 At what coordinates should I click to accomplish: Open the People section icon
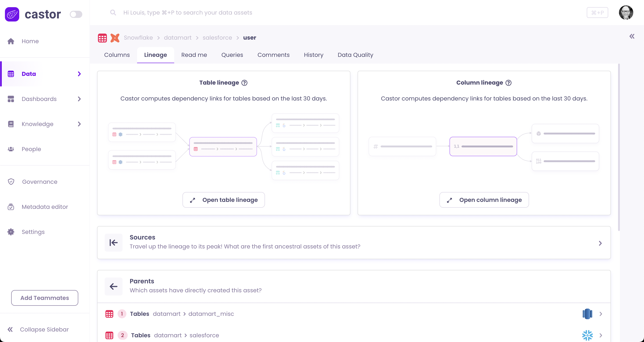(11, 149)
